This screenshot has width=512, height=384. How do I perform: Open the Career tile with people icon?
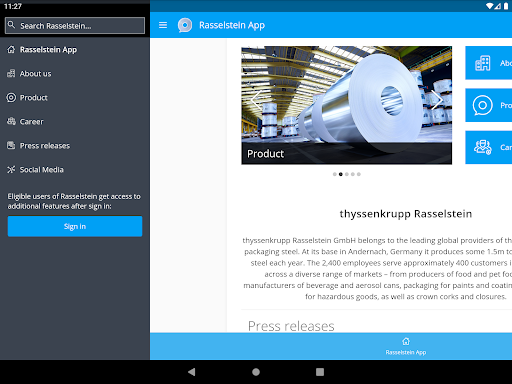pyautogui.click(x=488, y=147)
